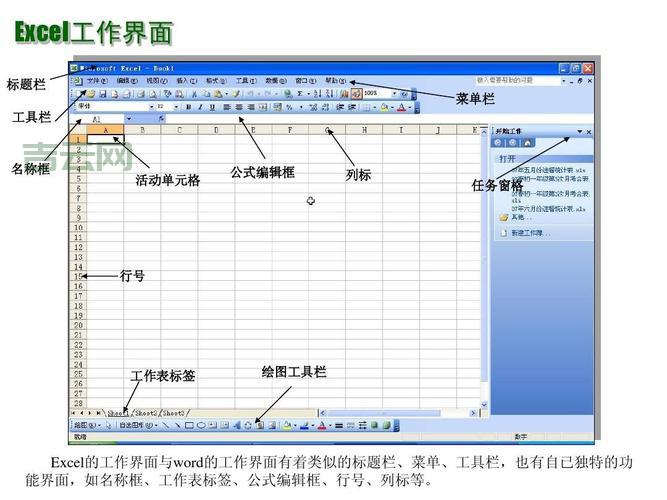Click the Decrease Indent icon
The image size is (667, 500).
340,107
